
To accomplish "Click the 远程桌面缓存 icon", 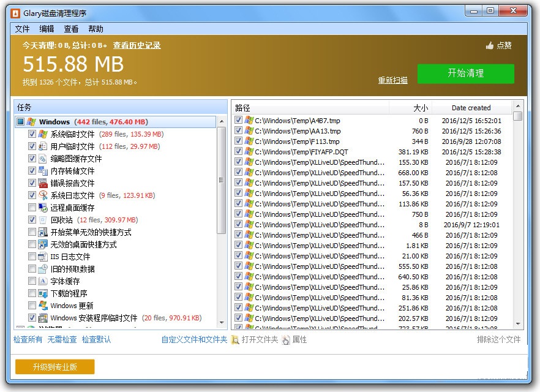I will point(43,208).
